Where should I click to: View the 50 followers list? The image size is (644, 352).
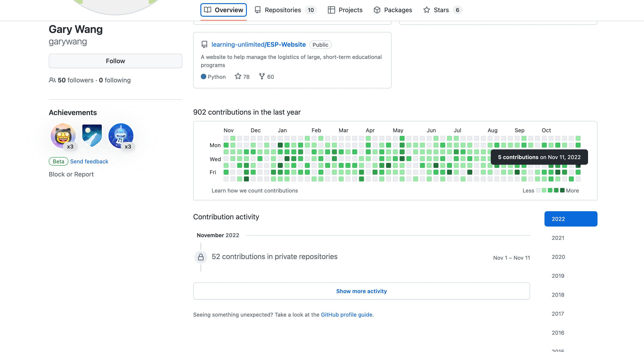[x=76, y=80]
